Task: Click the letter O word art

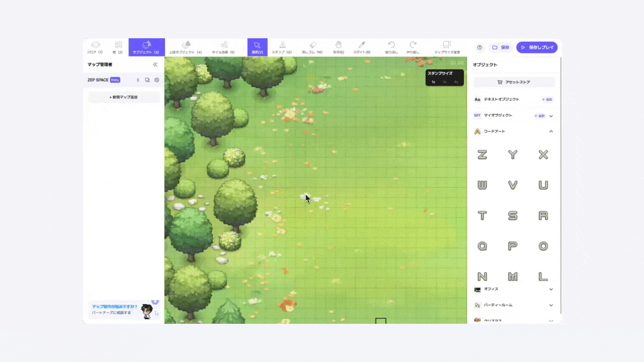Action: click(x=543, y=246)
